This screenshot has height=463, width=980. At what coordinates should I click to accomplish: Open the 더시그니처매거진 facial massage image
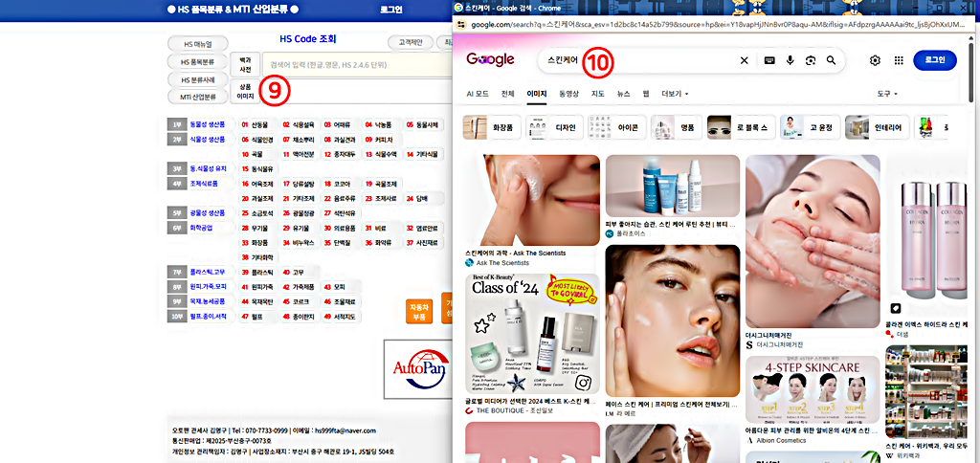[813, 241]
